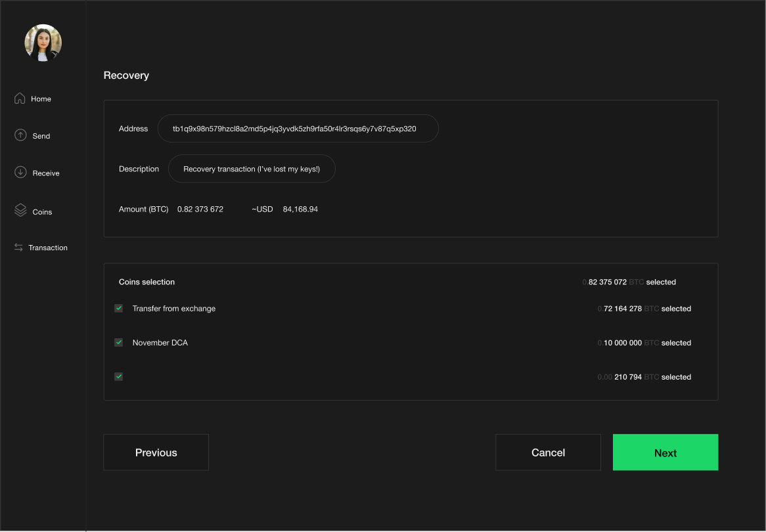Go back with the Previous button
This screenshot has height=532, width=766.
pyautogui.click(x=156, y=453)
